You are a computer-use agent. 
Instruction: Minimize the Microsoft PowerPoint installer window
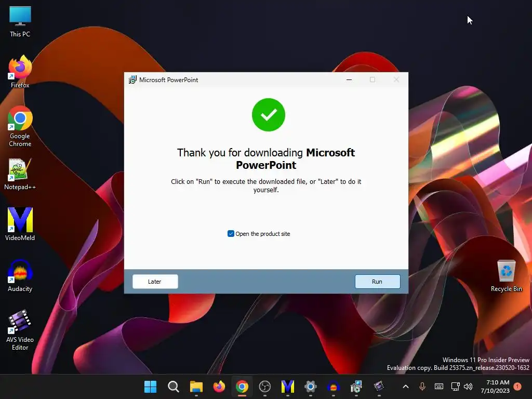tap(349, 79)
